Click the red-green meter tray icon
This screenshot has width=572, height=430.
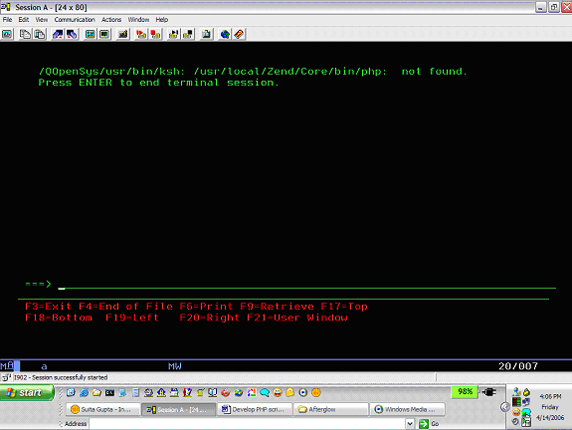tap(516, 402)
